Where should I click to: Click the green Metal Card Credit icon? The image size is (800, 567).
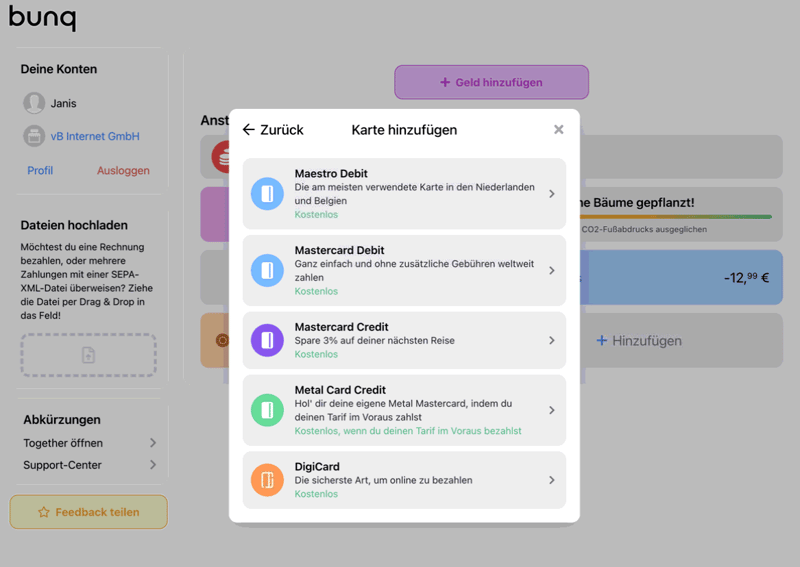tap(267, 410)
